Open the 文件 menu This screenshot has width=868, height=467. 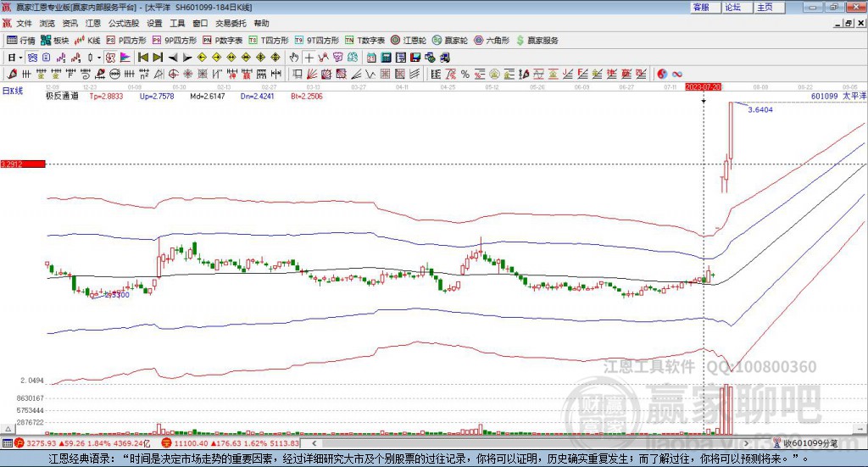point(25,23)
